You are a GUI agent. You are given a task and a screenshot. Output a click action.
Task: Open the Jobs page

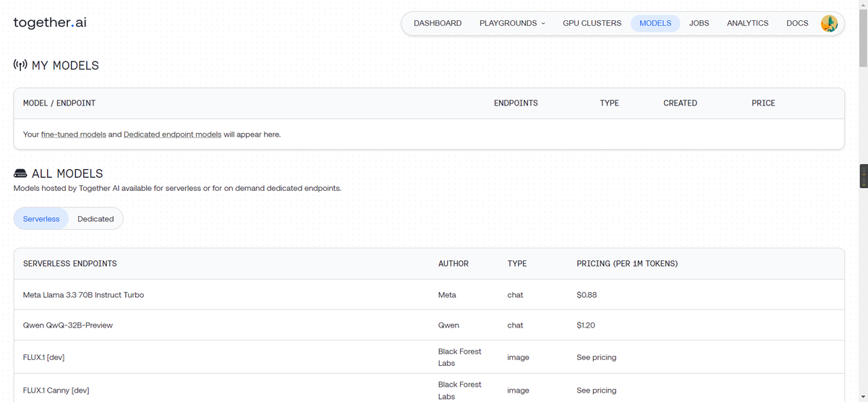coord(699,23)
